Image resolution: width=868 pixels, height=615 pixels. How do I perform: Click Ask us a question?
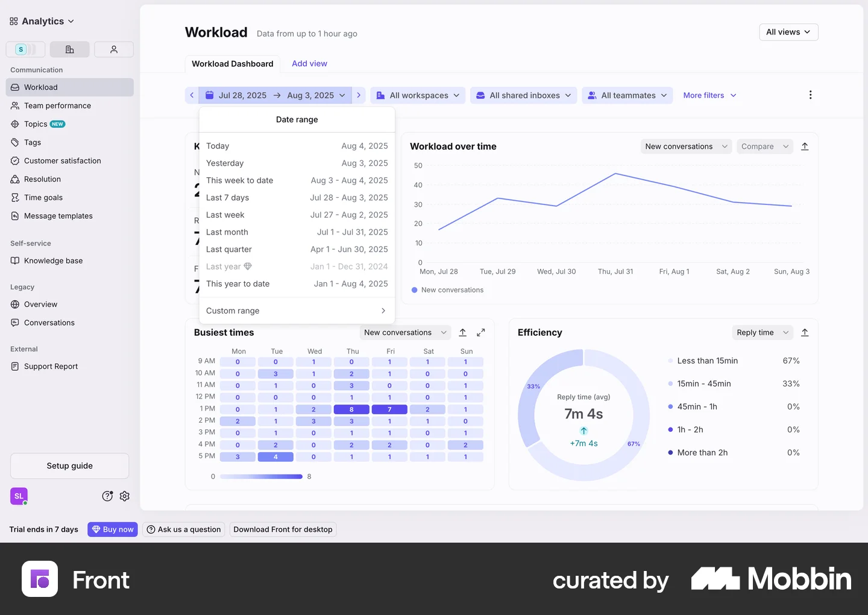click(184, 529)
